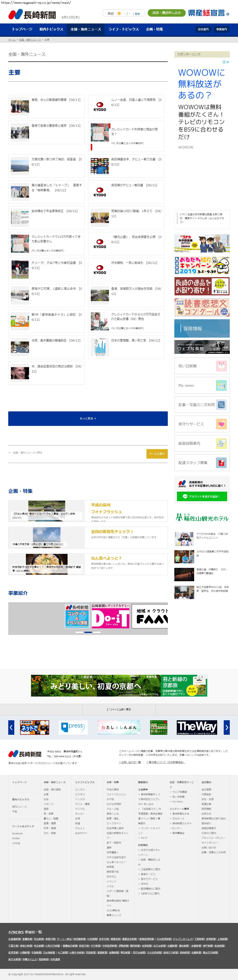
Task: Open the TheWay slider logo
Action: click(197, 728)
